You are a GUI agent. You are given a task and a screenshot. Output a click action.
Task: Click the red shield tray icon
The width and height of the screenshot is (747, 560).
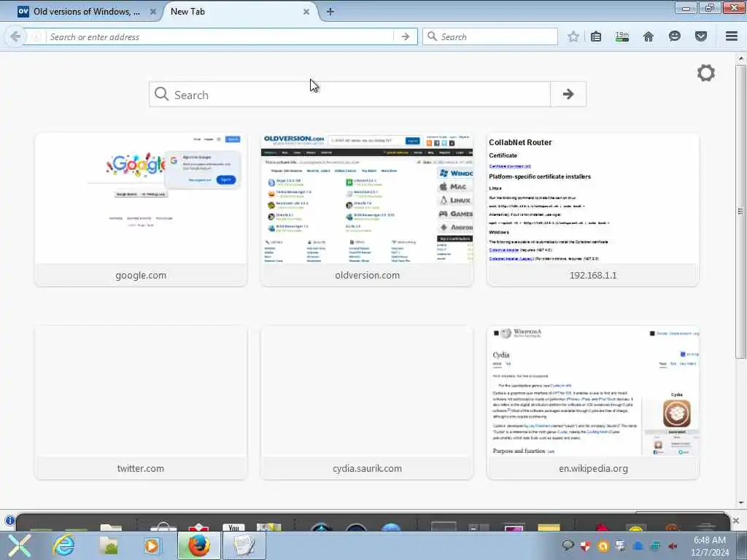pos(585,546)
